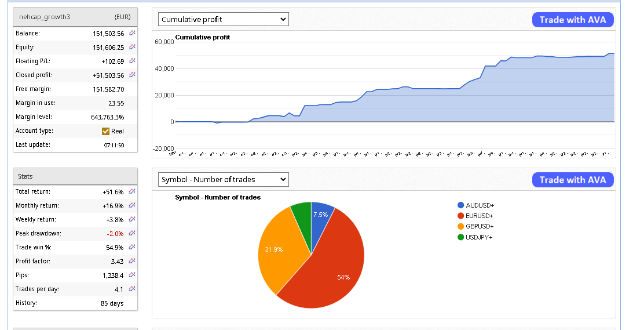
Task: Show the chart for Total return
Action: (x=132, y=191)
